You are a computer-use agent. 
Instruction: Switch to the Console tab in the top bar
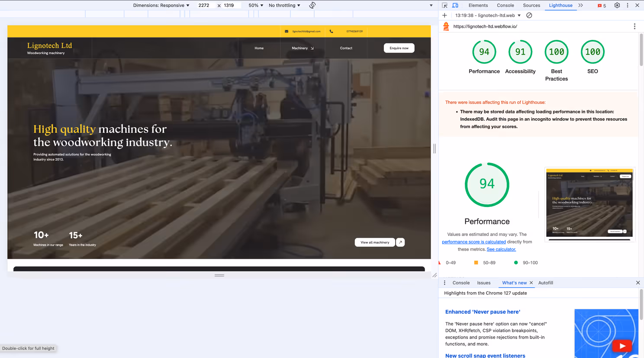coord(506,5)
